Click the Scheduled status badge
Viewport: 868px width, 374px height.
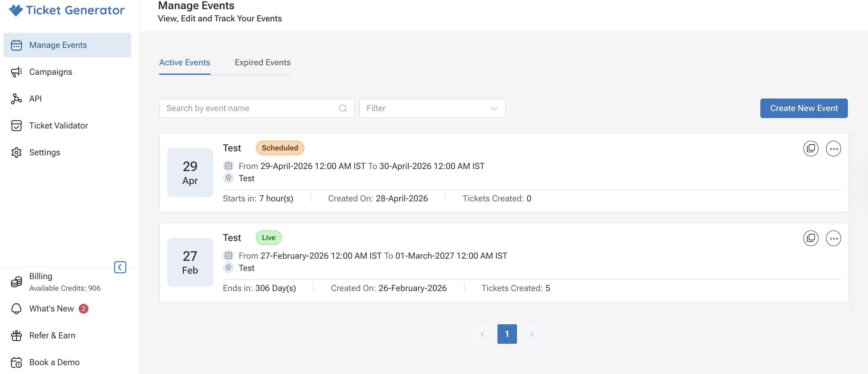click(x=280, y=148)
